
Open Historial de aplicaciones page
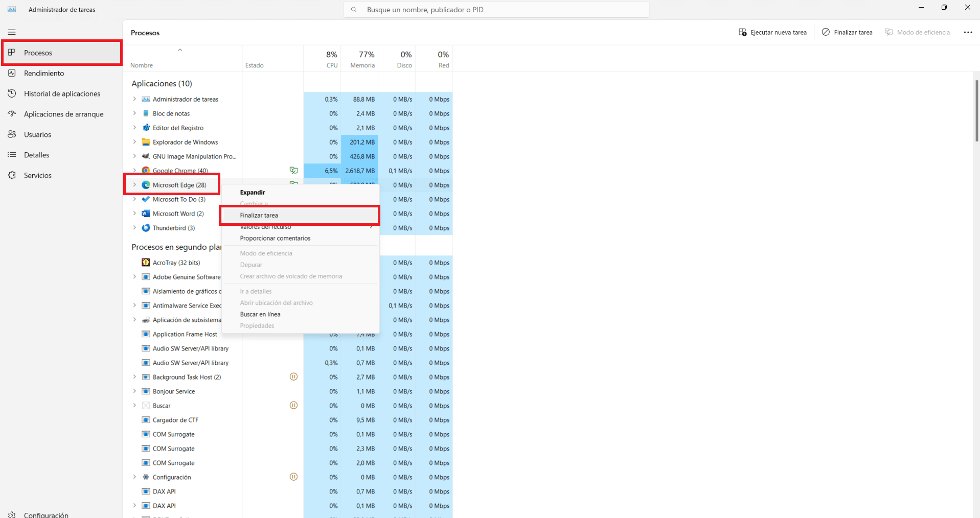[x=61, y=93]
